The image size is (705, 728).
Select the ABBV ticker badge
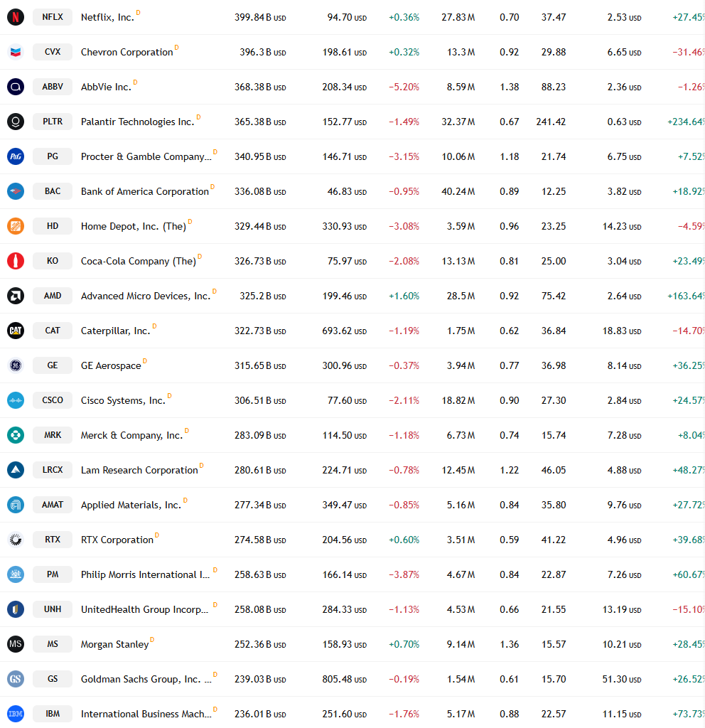[53, 87]
